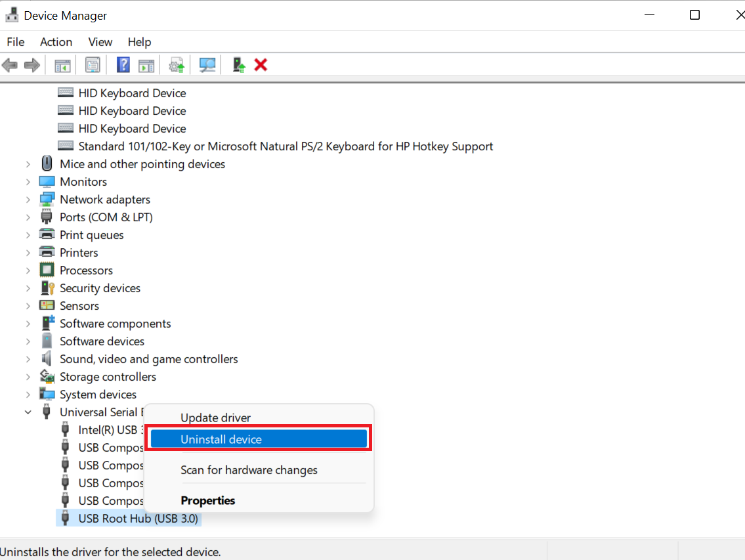Screen dimensions: 745x560
Task: Maximize the Device Manager window
Action: [694, 15]
